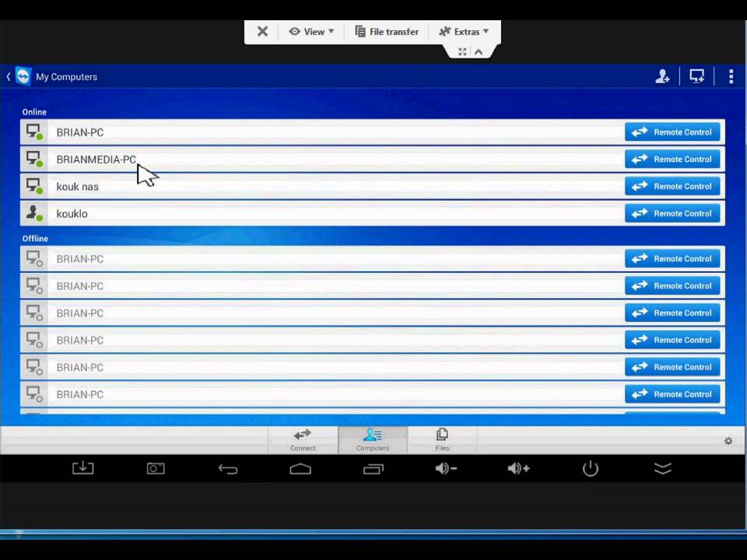Image resolution: width=747 pixels, height=560 pixels.
Task: Start Remote Control for kouk nas
Action: 672,187
